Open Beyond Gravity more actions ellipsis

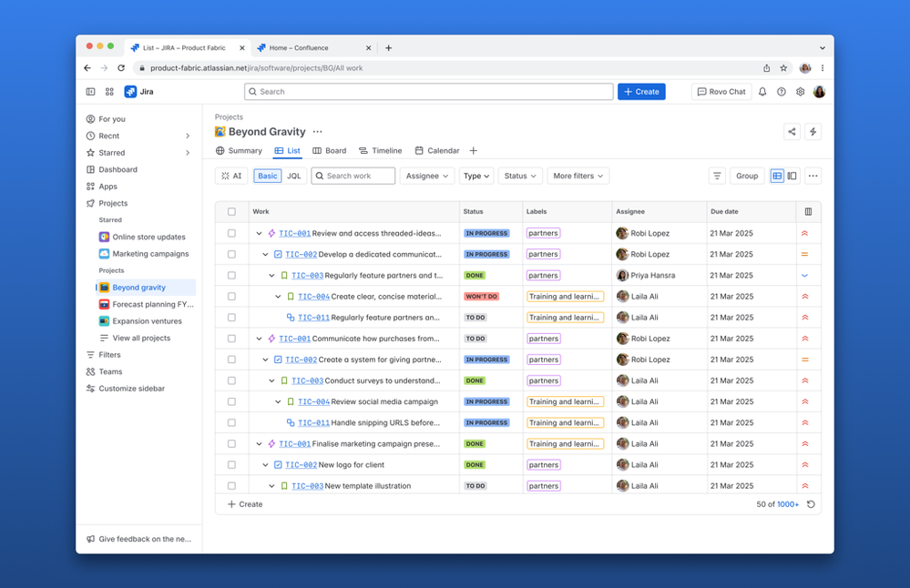[x=318, y=132]
